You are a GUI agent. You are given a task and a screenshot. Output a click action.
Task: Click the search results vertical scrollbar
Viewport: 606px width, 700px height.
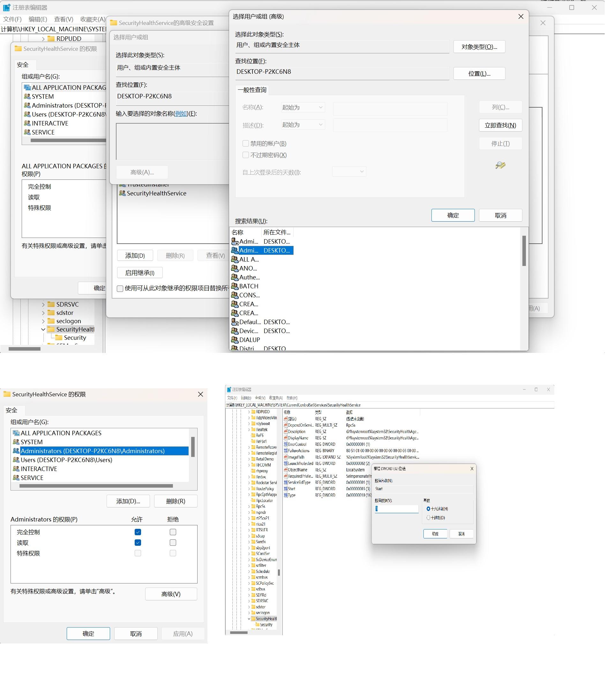525,289
